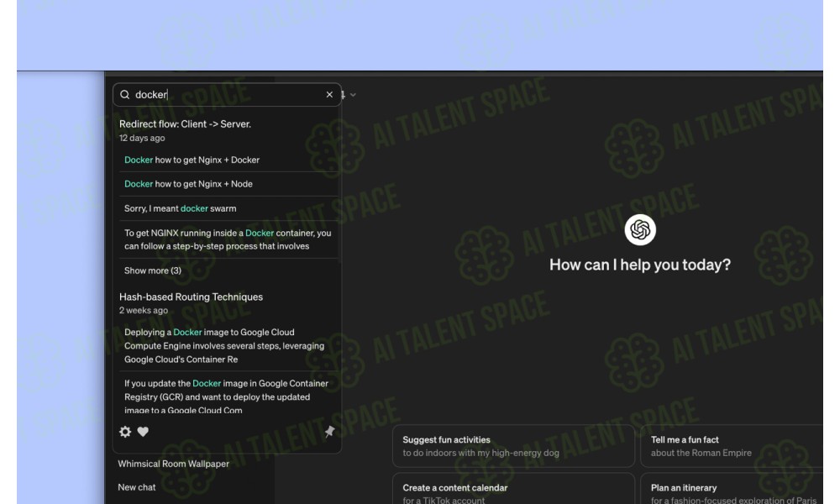Open the settings gear icon
Screen dimensions: 840x504
pyautogui.click(x=125, y=432)
